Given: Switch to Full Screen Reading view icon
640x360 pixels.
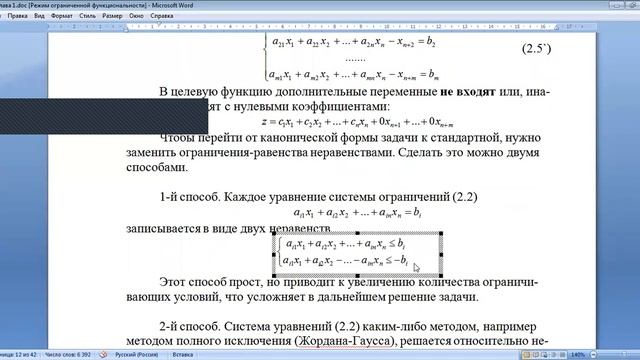Looking at the screenshot, I should [536, 355].
